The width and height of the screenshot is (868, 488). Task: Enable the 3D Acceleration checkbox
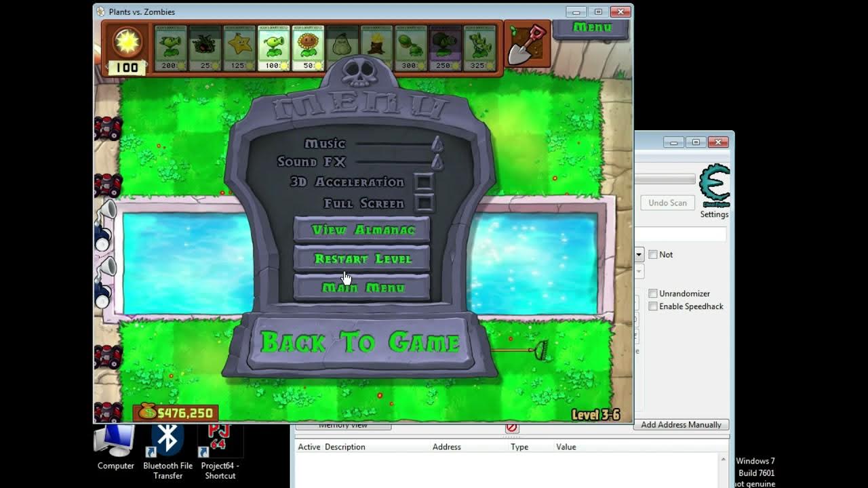(x=424, y=182)
